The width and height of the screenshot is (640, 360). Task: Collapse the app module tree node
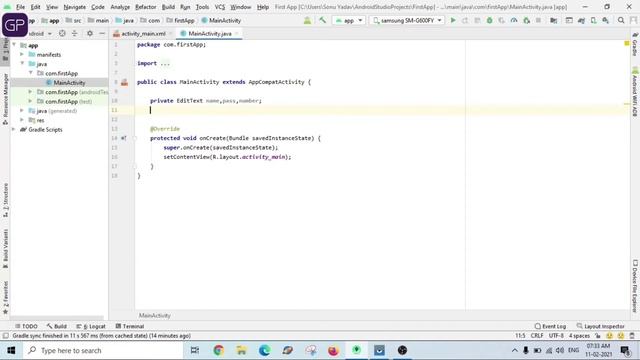tap(15, 45)
